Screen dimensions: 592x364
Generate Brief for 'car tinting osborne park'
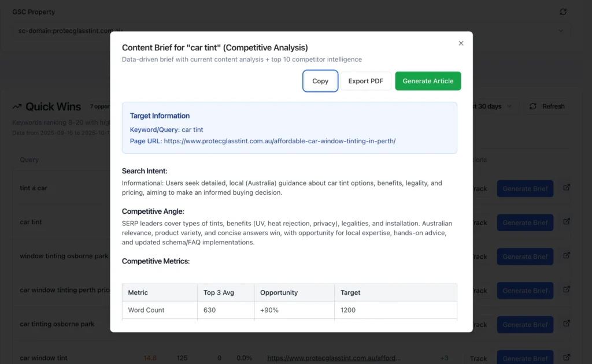point(525,325)
